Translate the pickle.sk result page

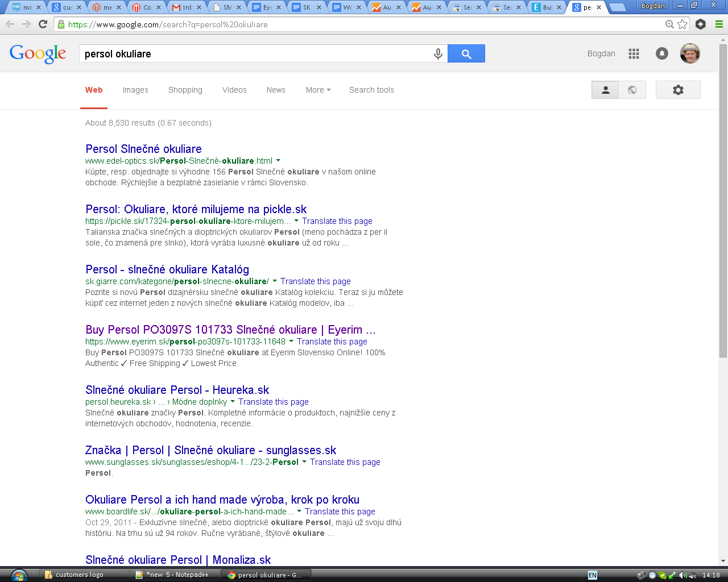point(337,221)
